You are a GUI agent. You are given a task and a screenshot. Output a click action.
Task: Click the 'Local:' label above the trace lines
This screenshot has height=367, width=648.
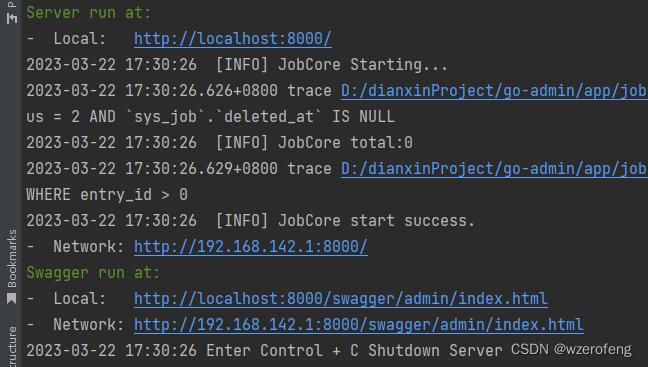click(80, 39)
